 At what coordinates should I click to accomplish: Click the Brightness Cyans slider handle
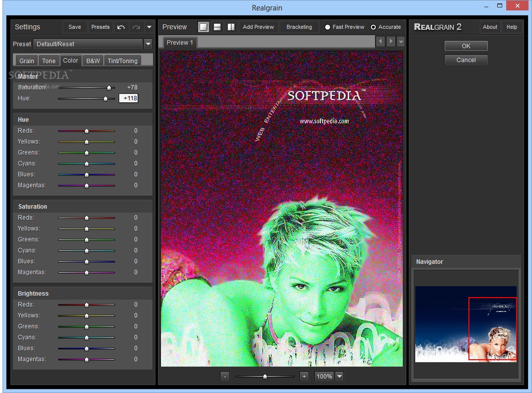(86, 337)
